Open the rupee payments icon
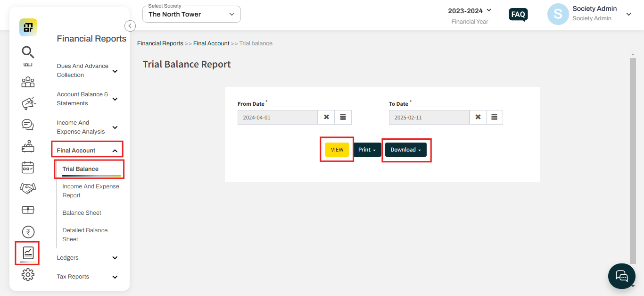Screen dimensions: 644x296 click(x=28, y=232)
